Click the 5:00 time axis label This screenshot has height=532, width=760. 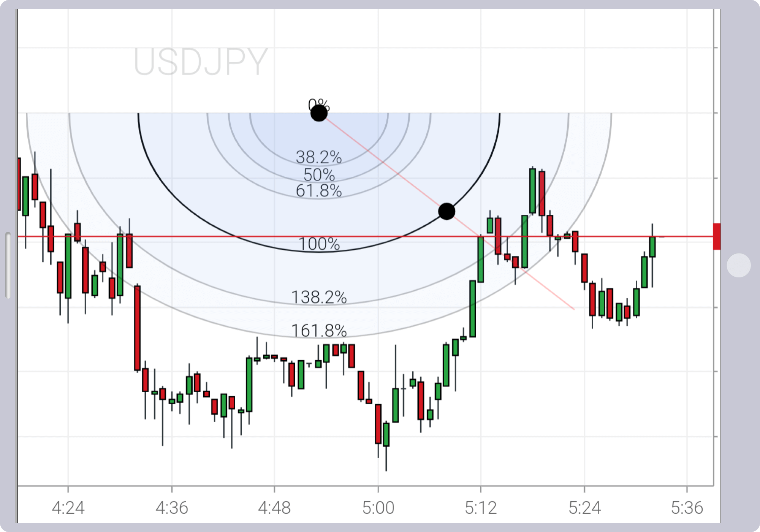[x=378, y=508]
